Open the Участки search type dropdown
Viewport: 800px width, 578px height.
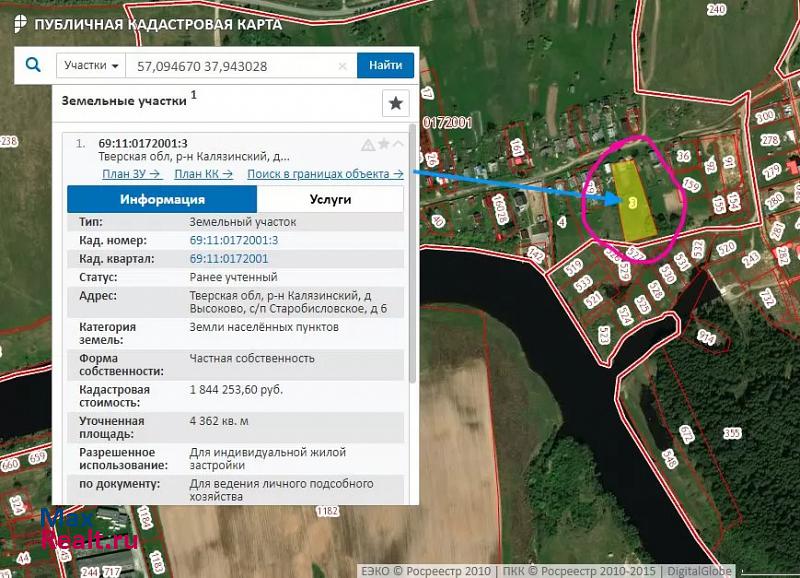[x=91, y=66]
